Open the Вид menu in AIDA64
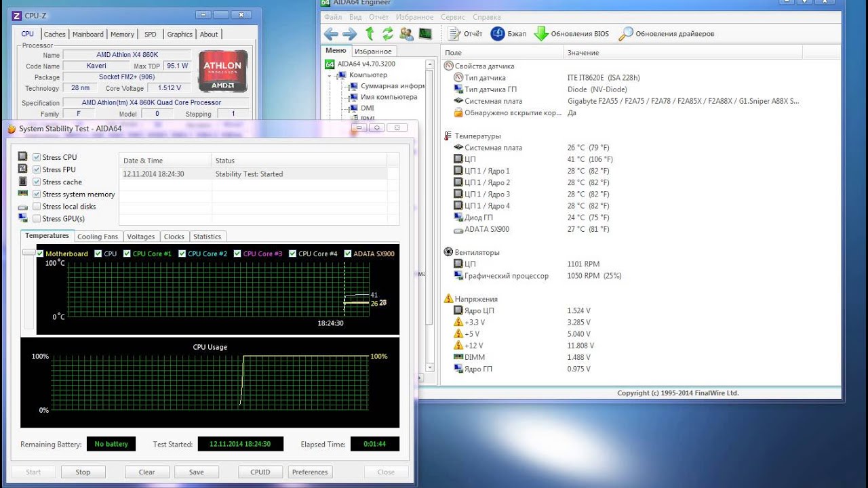 pos(355,17)
